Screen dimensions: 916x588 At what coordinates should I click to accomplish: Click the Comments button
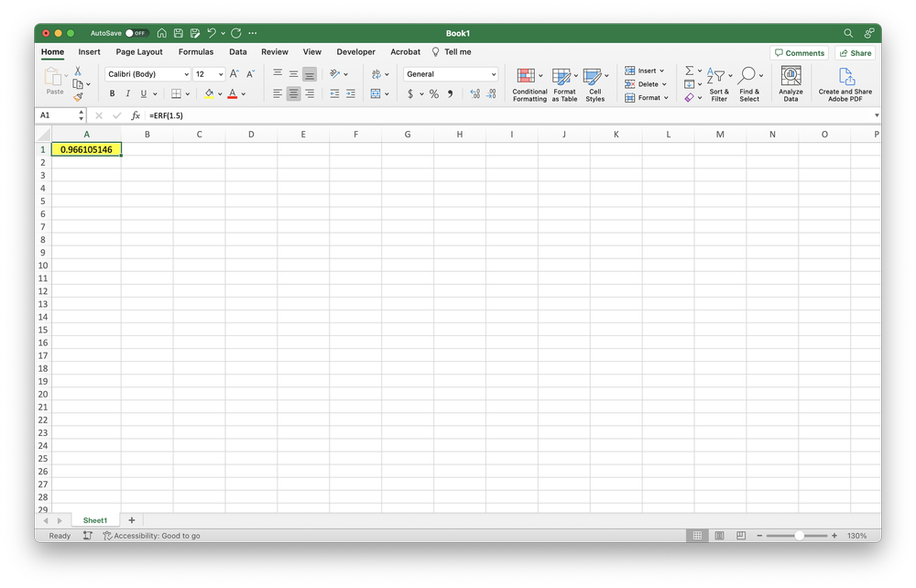click(x=799, y=53)
